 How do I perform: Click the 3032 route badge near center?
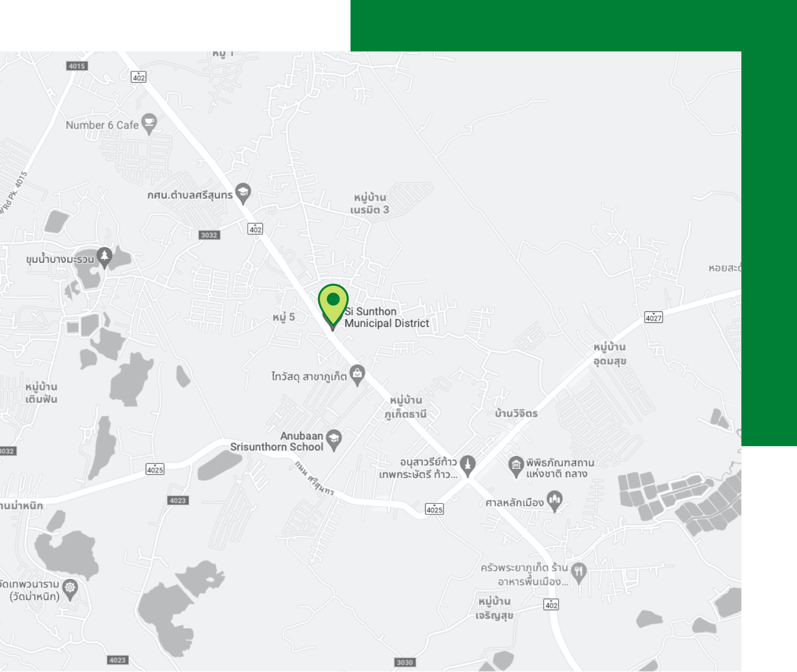click(x=209, y=235)
